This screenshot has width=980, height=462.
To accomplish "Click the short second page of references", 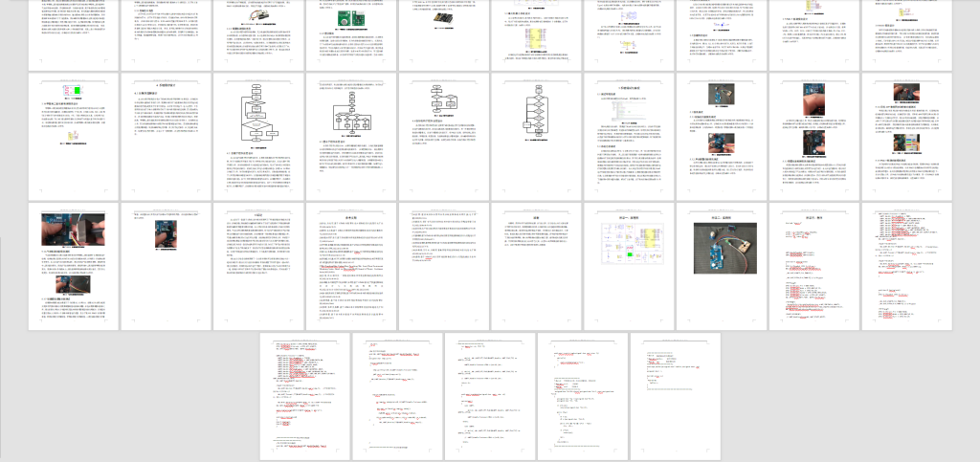I will tap(444, 266).
